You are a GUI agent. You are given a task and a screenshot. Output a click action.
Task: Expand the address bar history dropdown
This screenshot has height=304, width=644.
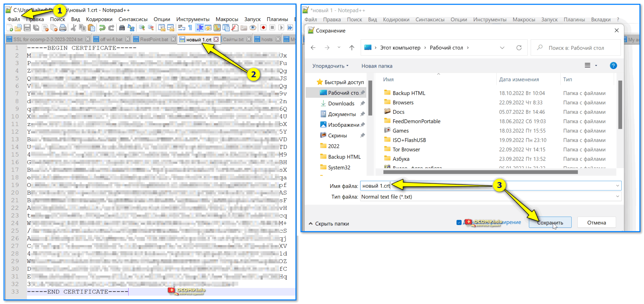502,48
